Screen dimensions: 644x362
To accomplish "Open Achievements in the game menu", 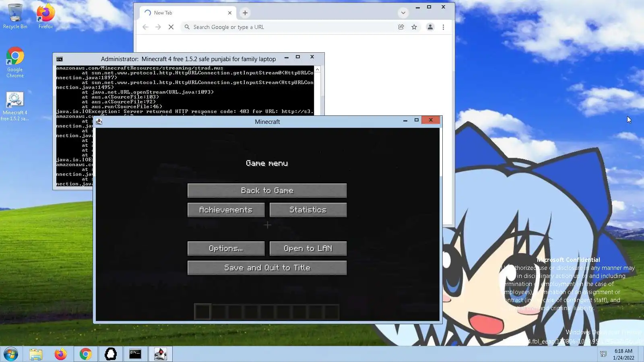I will click(226, 210).
